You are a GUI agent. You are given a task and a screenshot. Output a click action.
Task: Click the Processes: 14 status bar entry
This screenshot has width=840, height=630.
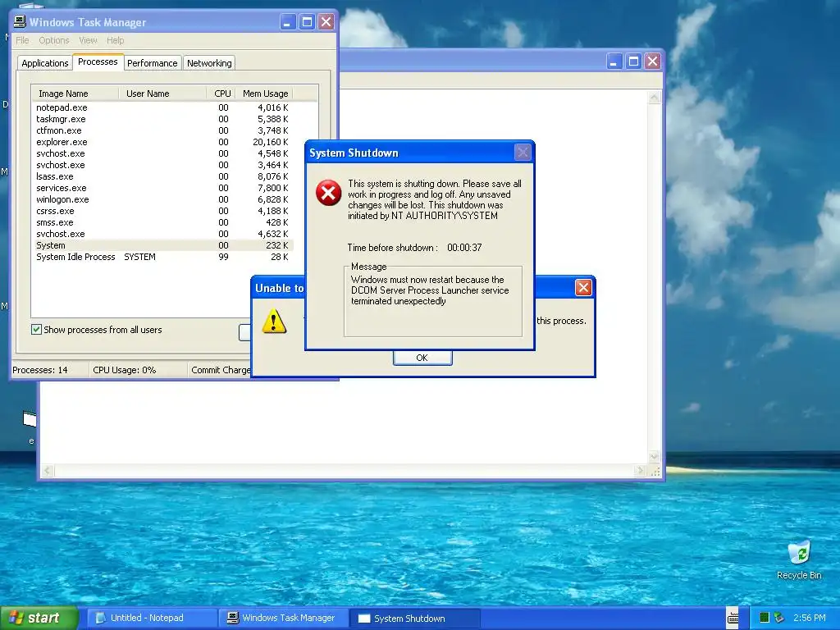pos(40,370)
